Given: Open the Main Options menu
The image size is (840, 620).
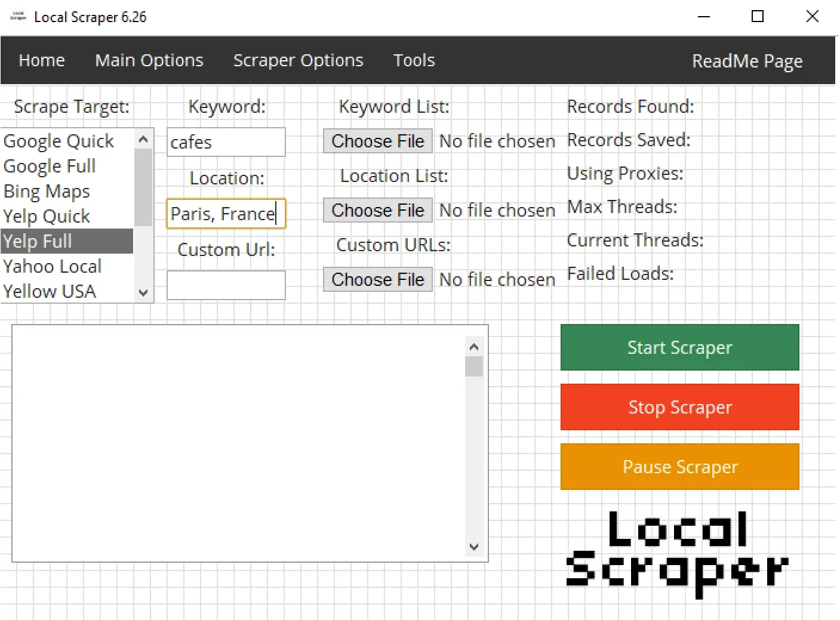Looking at the screenshot, I should click(149, 60).
